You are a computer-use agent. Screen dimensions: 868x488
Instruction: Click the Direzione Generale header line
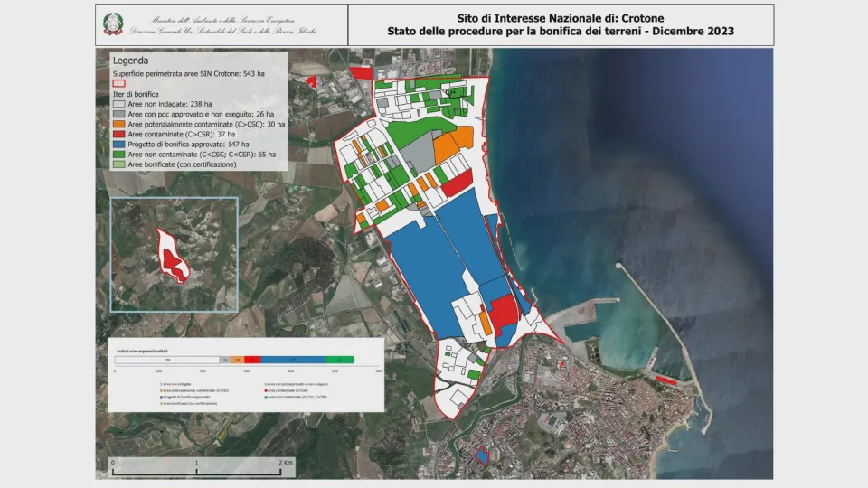click(x=223, y=31)
